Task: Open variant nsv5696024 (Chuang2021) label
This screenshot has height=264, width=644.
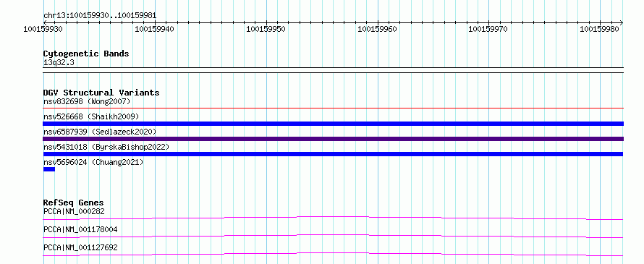Action: click(x=93, y=162)
